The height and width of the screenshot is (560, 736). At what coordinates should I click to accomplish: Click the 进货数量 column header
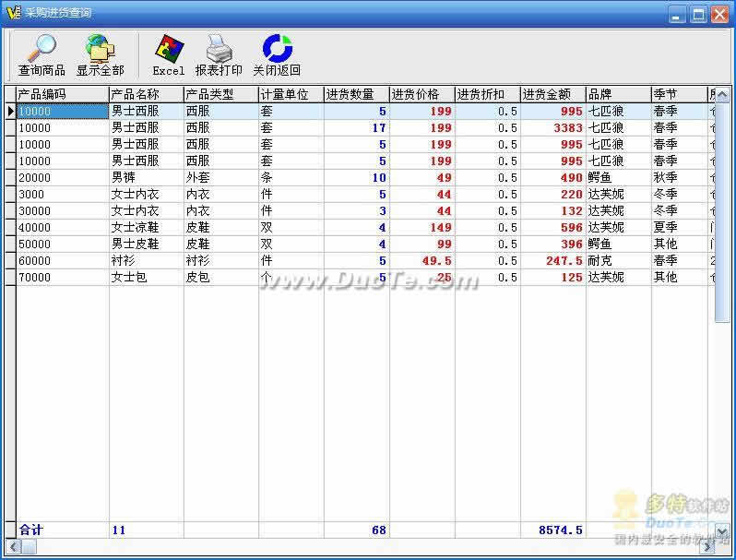[x=356, y=94]
